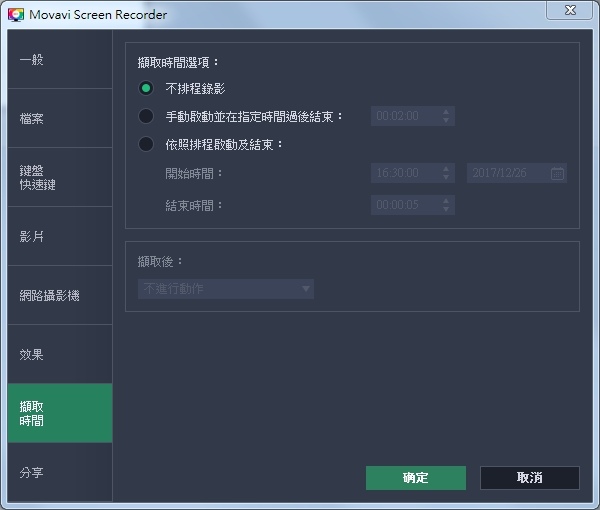Go to the 網路攝影機 tab

60,295
